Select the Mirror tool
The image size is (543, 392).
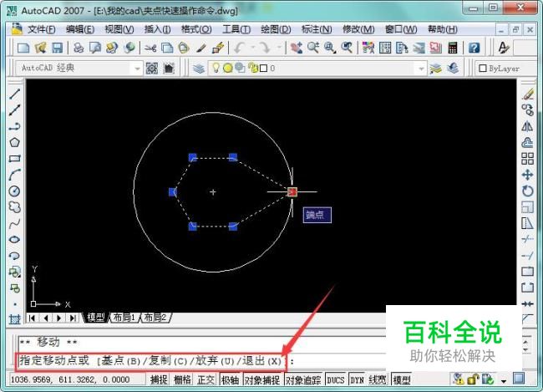coord(528,126)
